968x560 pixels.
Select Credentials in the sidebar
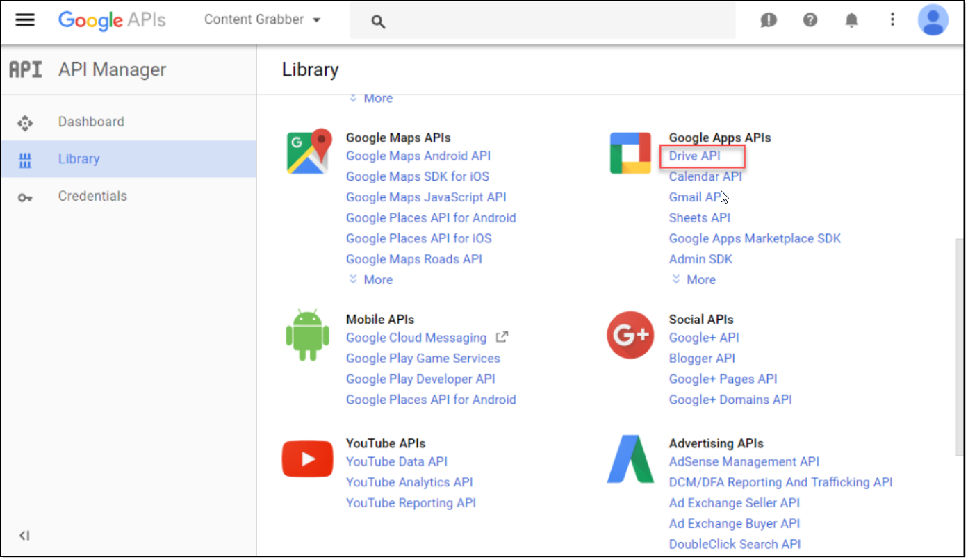coord(92,196)
